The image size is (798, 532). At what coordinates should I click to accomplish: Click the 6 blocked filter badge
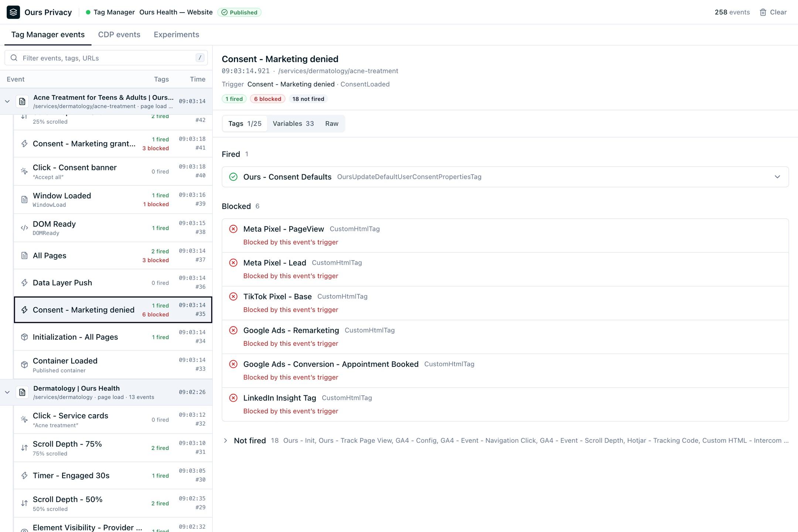(x=267, y=99)
